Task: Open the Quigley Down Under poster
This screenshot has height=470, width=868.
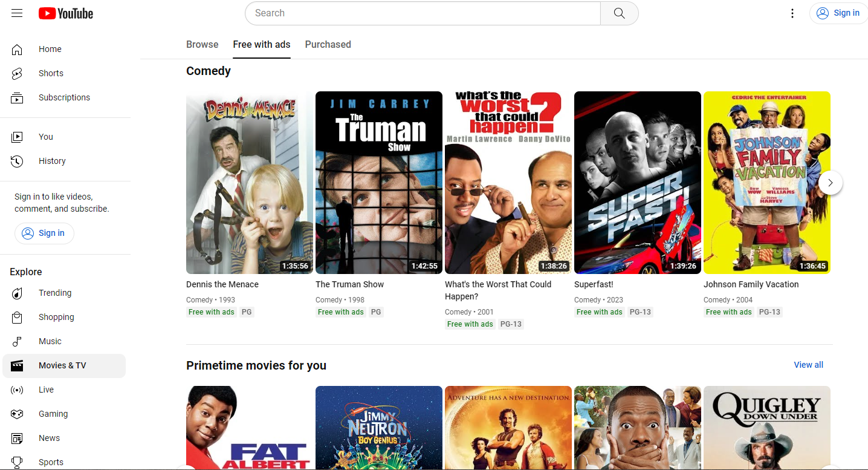Action: pos(767,428)
